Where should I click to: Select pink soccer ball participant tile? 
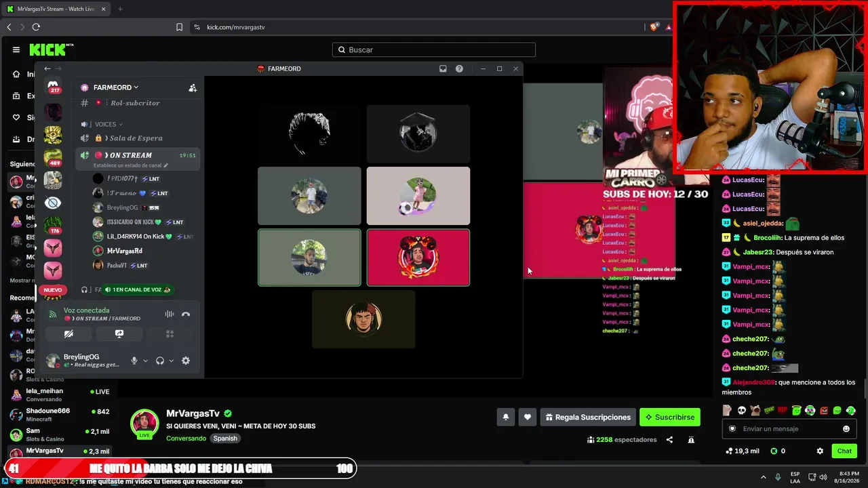418,196
